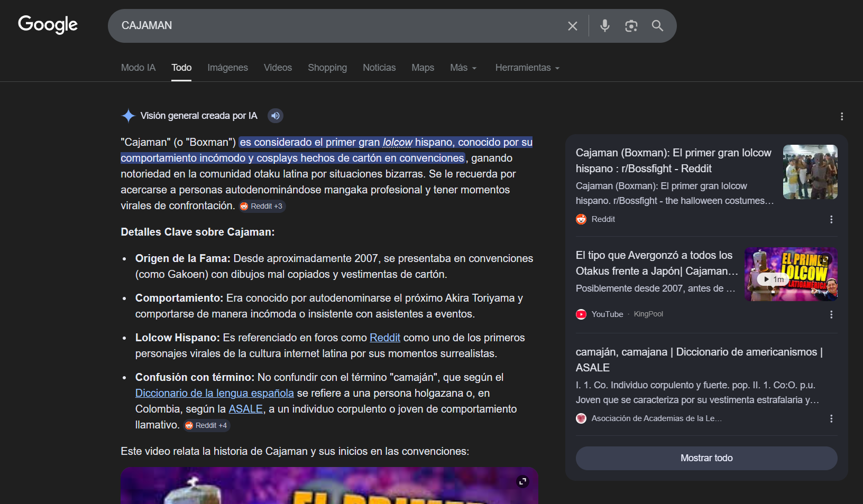Switch to the Maps tab
863x504 pixels.
pyautogui.click(x=423, y=68)
